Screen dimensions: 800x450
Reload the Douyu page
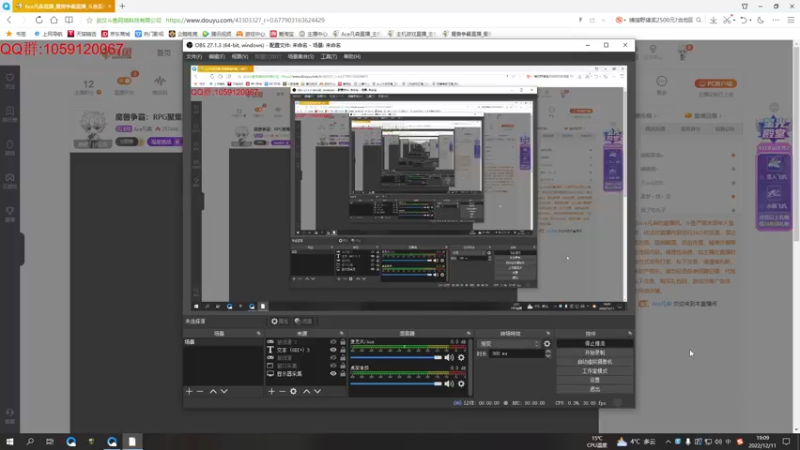point(39,20)
